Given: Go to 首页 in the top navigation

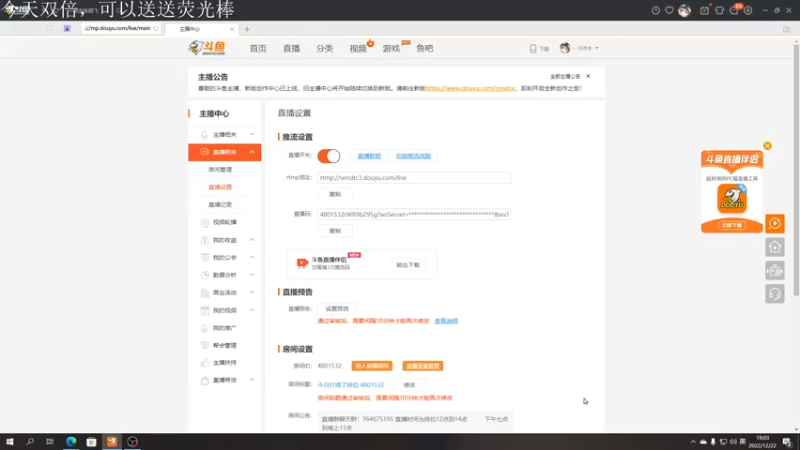Looking at the screenshot, I should click(x=258, y=48).
